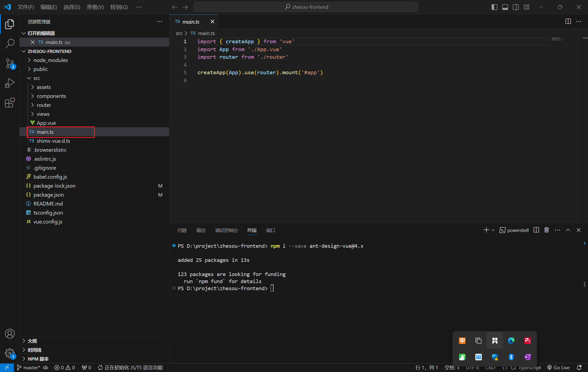The width and height of the screenshot is (588, 372).
Task: Open errors and warnings count in status bar
Action: [x=65, y=368]
